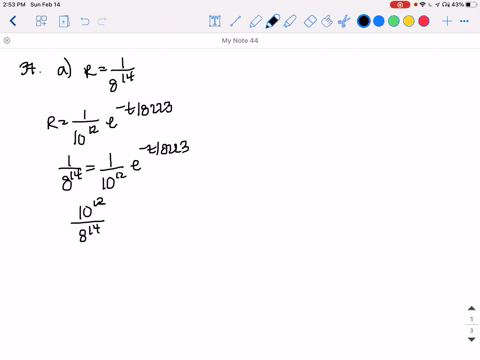The width and height of the screenshot is (480, 360).
Task: Select the pencil tool
Action: [255, 21]
